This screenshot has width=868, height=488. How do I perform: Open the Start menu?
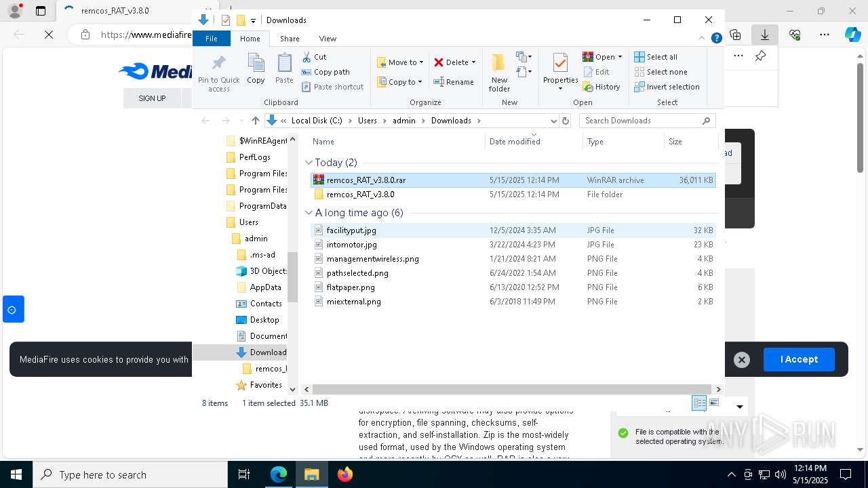[16, 474]
